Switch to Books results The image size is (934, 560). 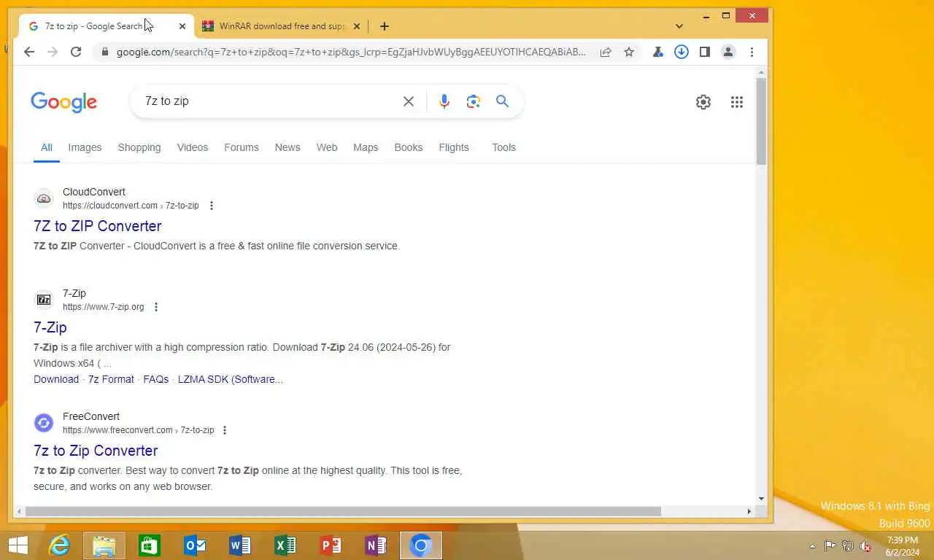tap(409, 147)
